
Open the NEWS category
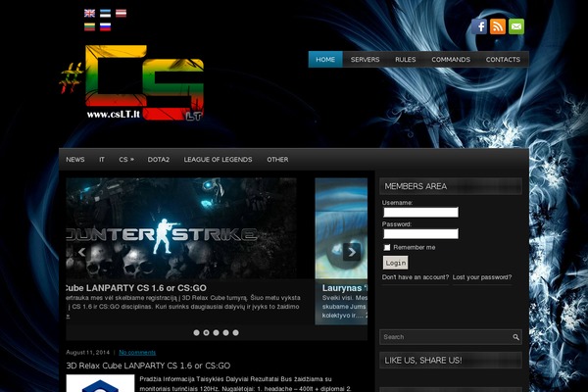click(x=75, y=160)
